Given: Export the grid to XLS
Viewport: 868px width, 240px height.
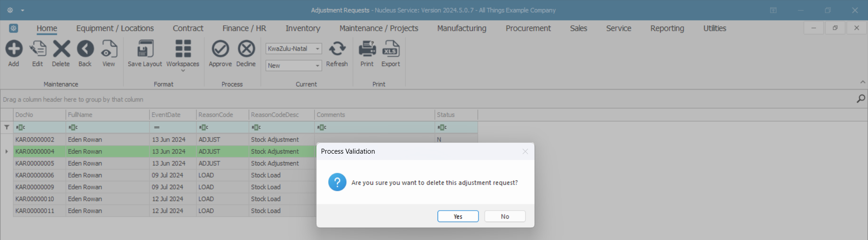Looking at the screenshot, I should [x=391, y=49].
